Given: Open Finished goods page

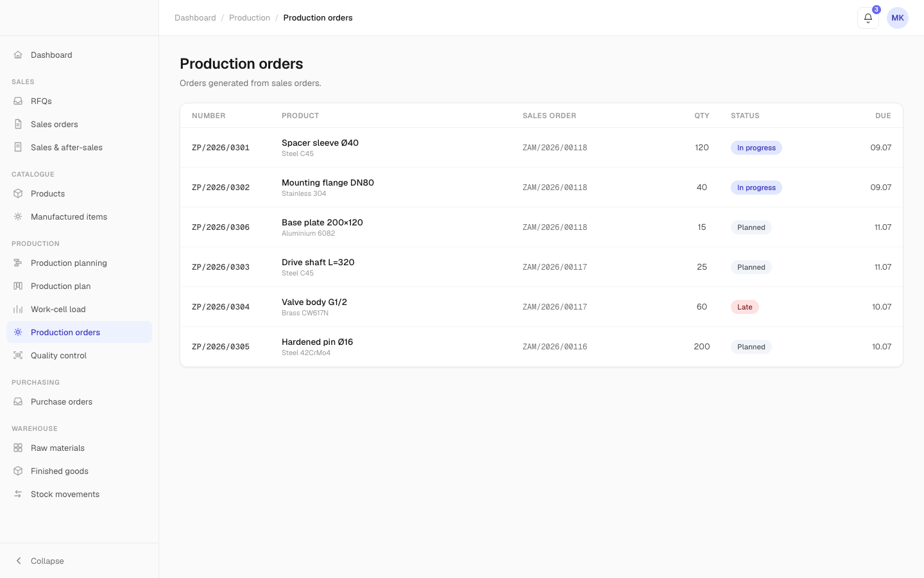Looking at the screenshot, I should coord(79,471).
